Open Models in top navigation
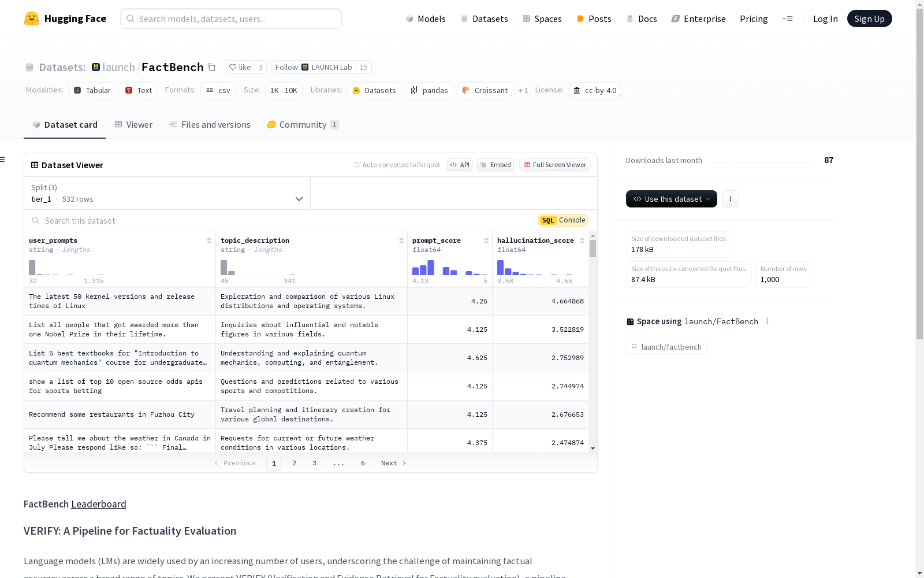The image size is (924, 578). (426, 18)
